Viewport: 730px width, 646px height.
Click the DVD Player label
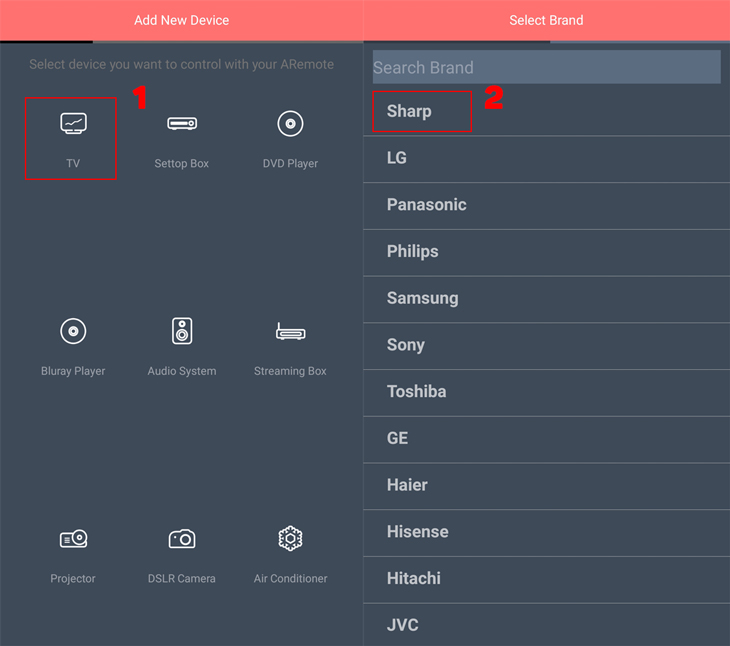(x=291, y=163)
